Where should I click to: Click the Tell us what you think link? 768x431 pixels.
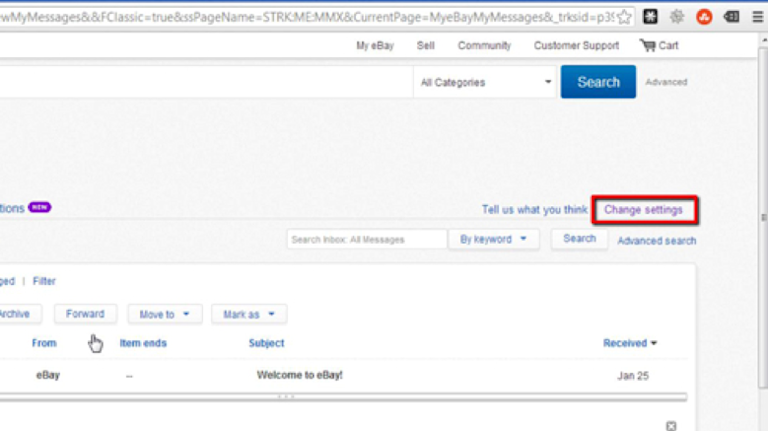click(534, 210)
